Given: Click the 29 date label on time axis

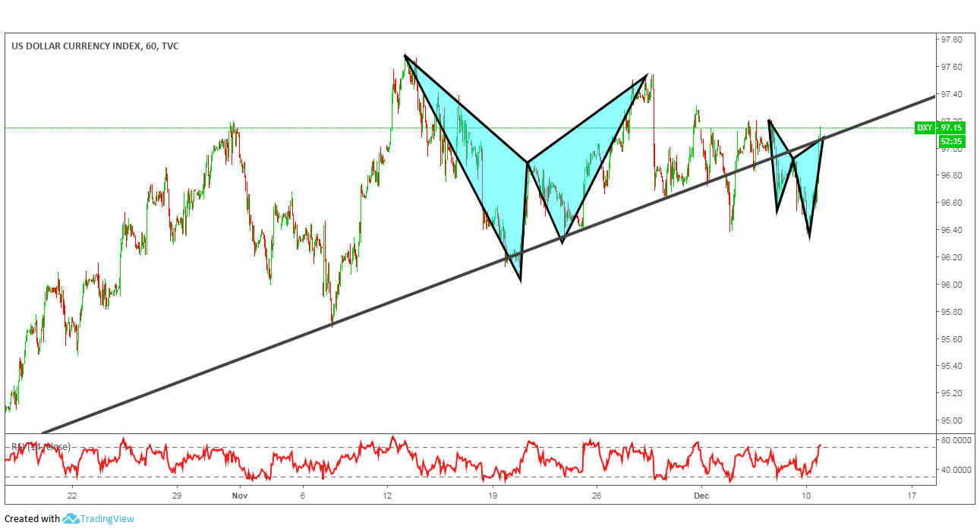Looking at the screenshot, I should 176,495.
